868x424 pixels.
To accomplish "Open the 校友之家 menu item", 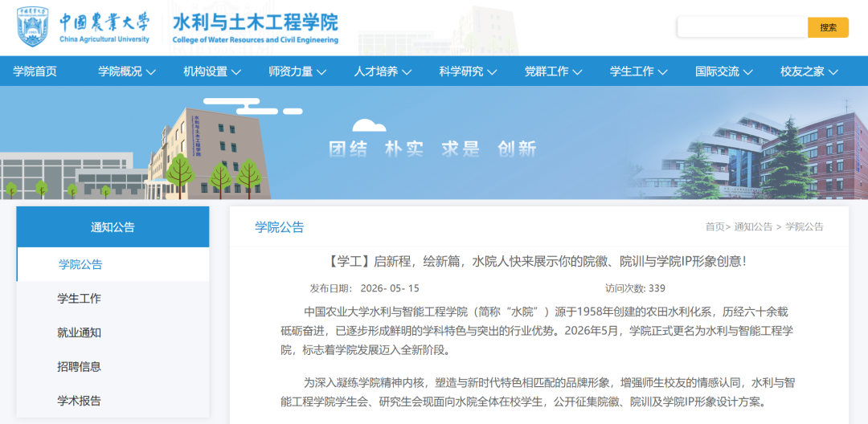I will point(802,71).
